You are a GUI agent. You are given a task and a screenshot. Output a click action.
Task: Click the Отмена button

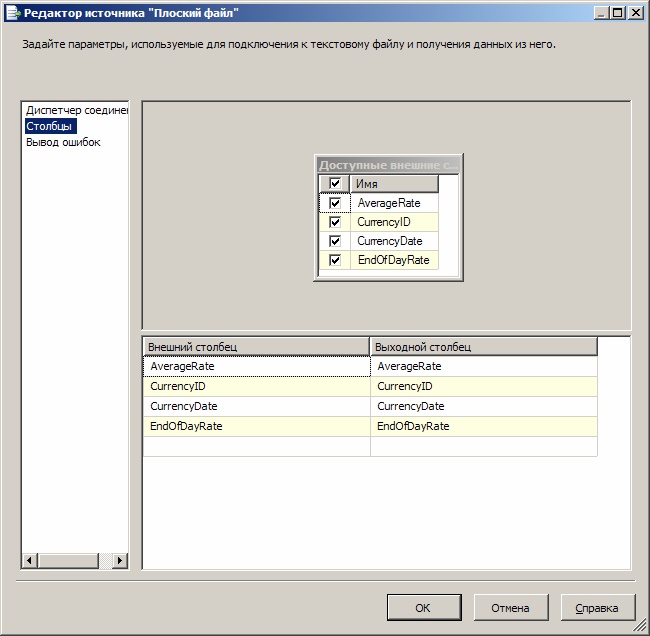click(509, 607)
